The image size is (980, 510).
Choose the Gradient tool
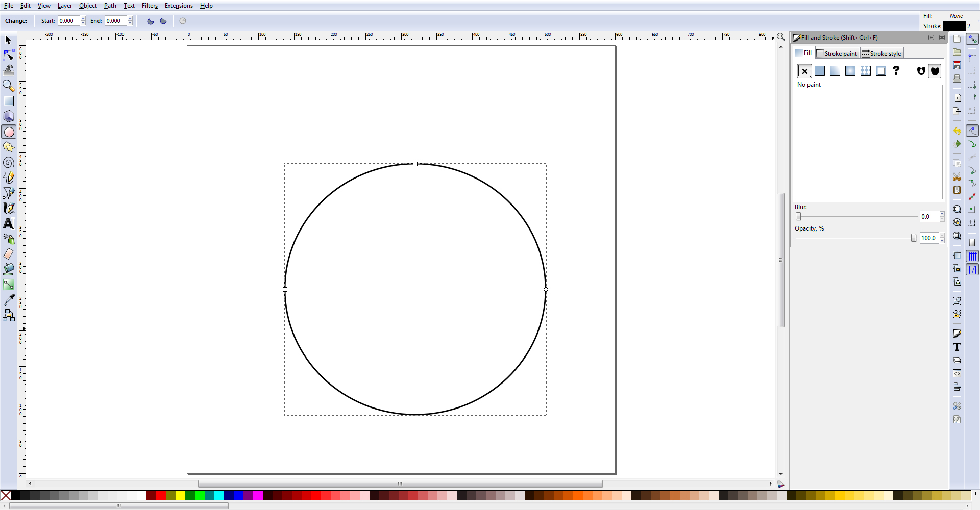(8, 285)
